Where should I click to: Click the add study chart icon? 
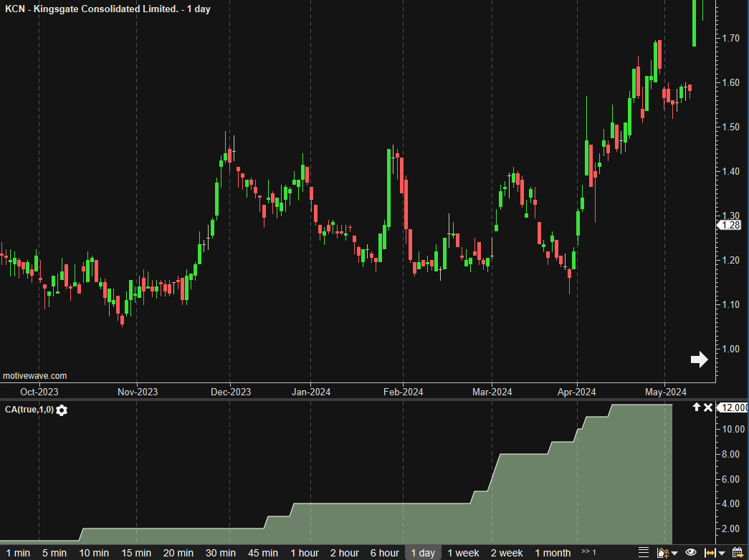point(662,553)
